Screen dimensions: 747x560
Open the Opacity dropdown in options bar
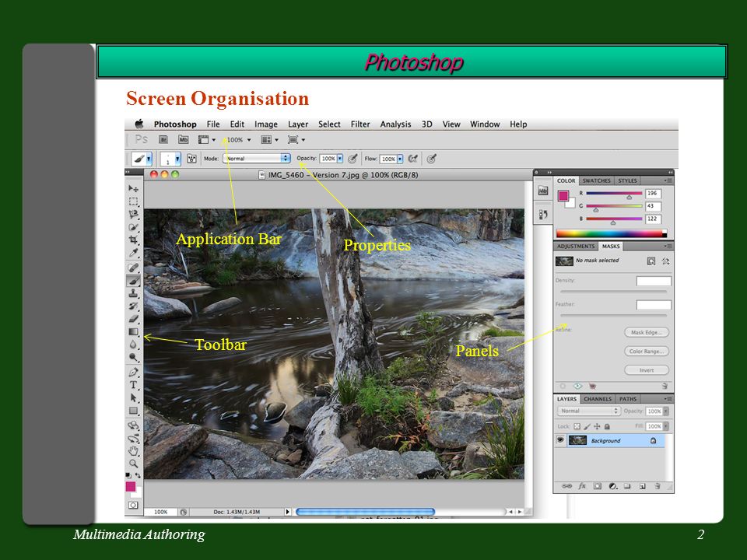340,159
